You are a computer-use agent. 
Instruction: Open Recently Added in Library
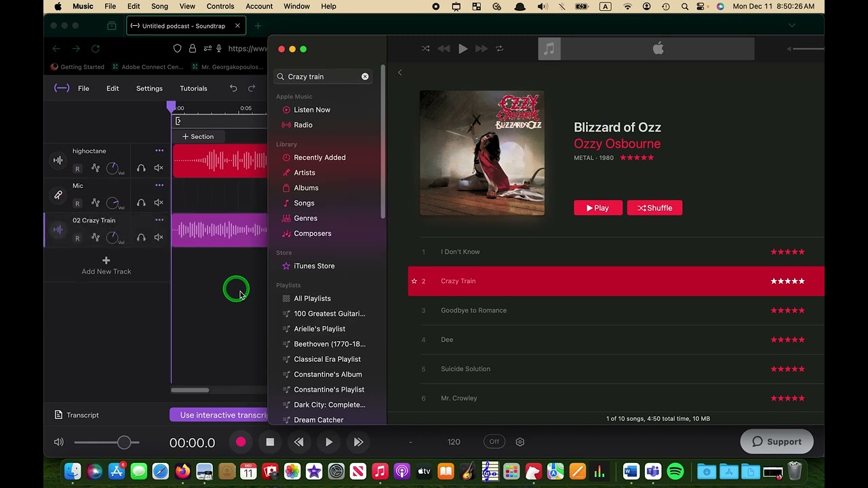coord(319,157)
